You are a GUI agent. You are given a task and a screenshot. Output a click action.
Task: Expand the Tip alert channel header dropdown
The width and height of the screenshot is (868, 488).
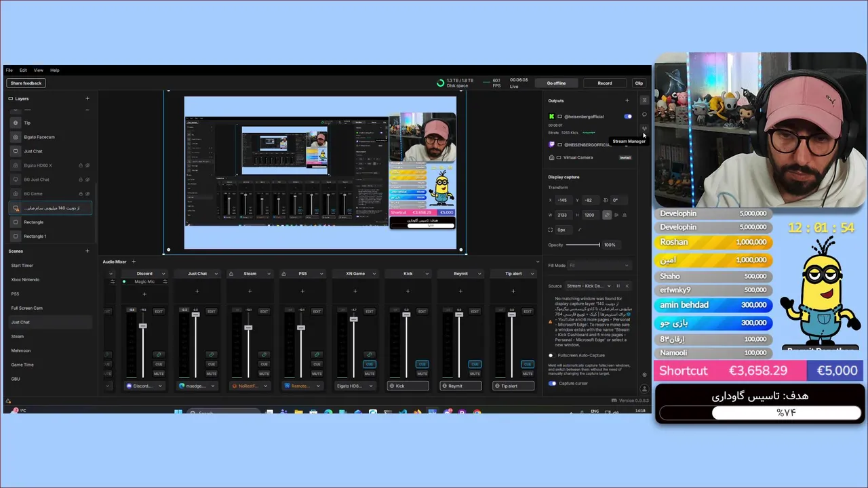click(x=532, y=274)
